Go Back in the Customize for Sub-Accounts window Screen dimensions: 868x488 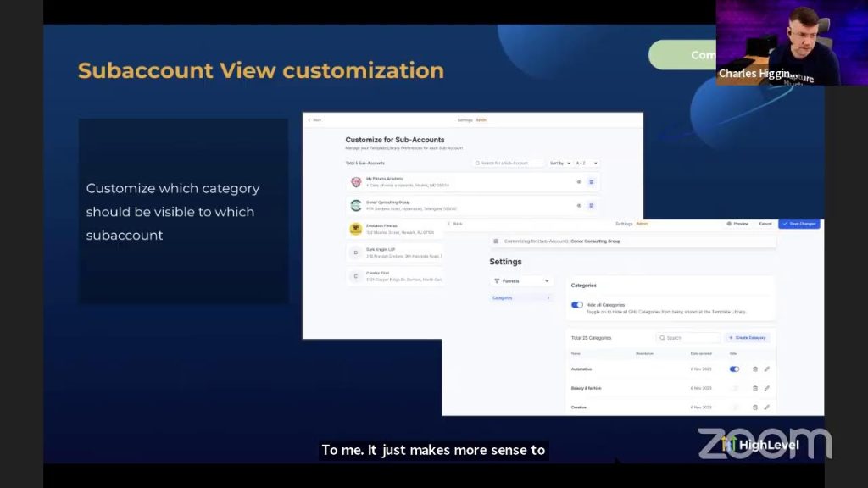click(x=314, y=120)
